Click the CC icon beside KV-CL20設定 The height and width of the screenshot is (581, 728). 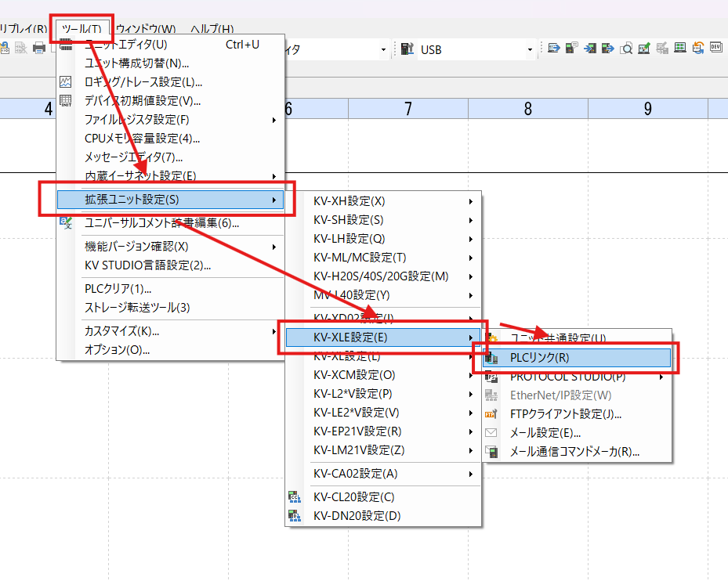point(295,497)
